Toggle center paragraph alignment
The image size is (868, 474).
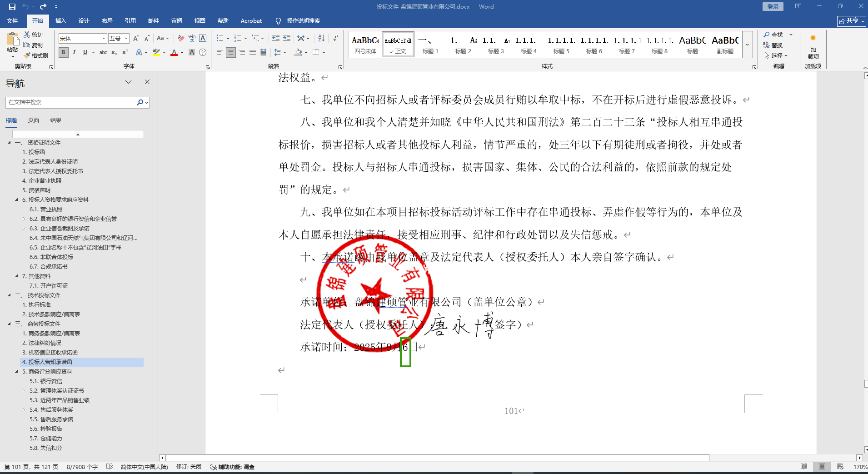pos(231,52)
